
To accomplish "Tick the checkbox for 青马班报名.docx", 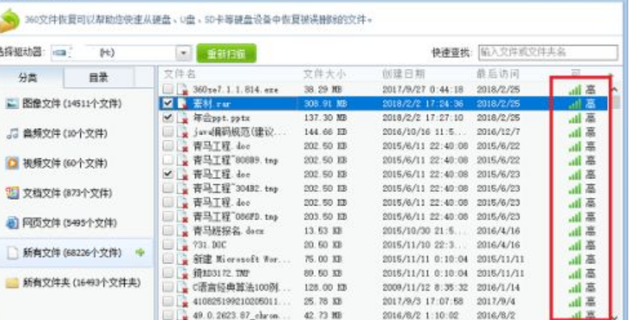I will (168, 231).
